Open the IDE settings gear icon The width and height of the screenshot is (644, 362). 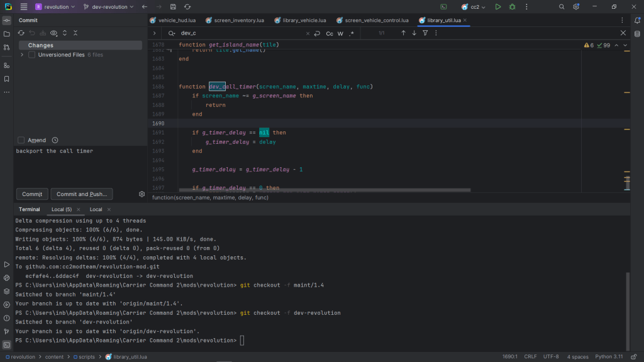[x=575, y=7]
